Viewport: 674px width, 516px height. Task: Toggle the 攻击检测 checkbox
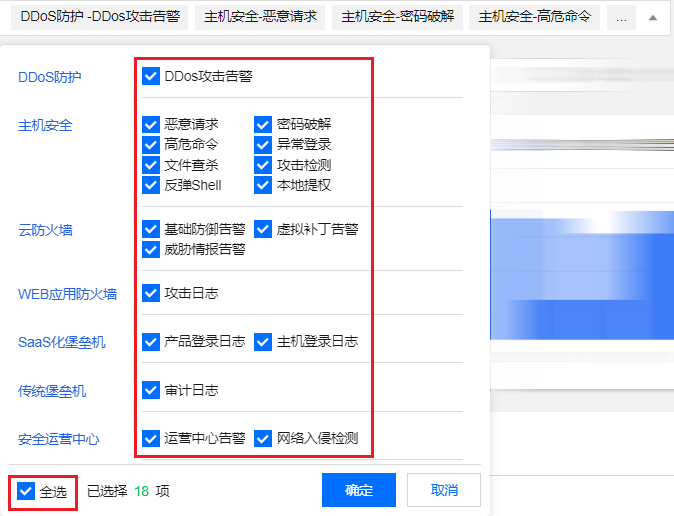pyautogui.click(x=263, y=165)
